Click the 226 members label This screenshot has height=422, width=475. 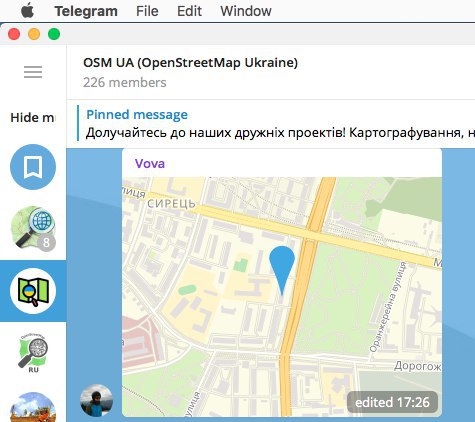click(125, 82)
